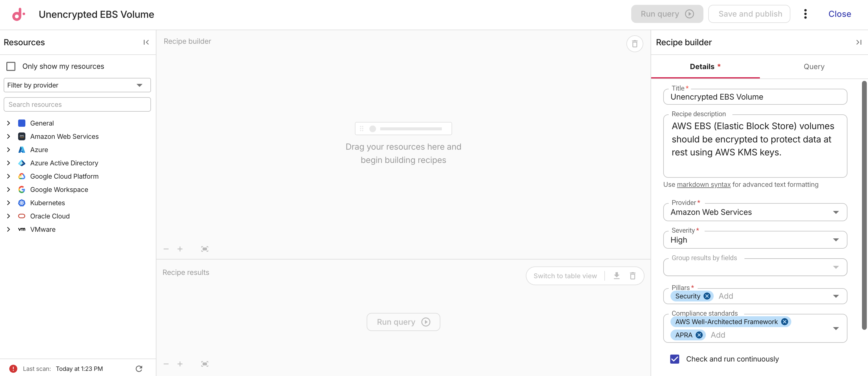Uncheck Check and run continuously

click(x=675, y=359)
